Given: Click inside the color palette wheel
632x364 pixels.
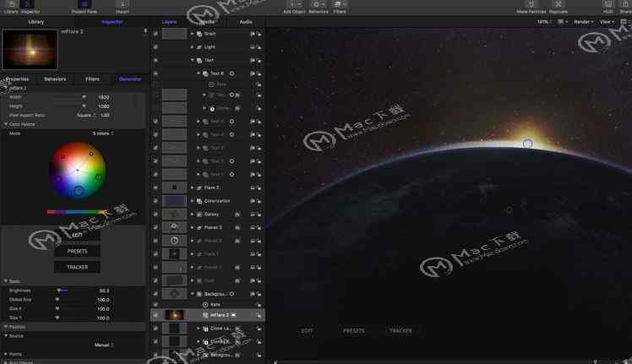Looking at the screenshot, I should pos(78,170).
